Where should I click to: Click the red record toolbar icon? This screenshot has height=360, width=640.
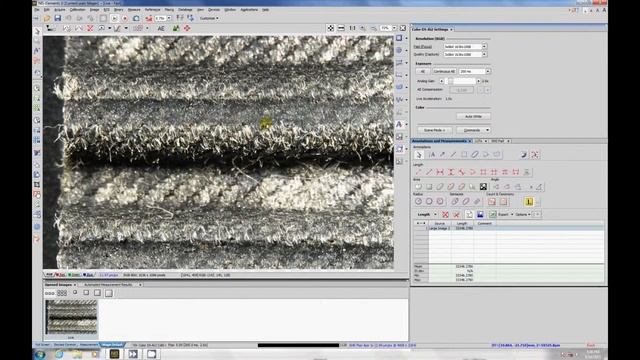click(125, 18)
